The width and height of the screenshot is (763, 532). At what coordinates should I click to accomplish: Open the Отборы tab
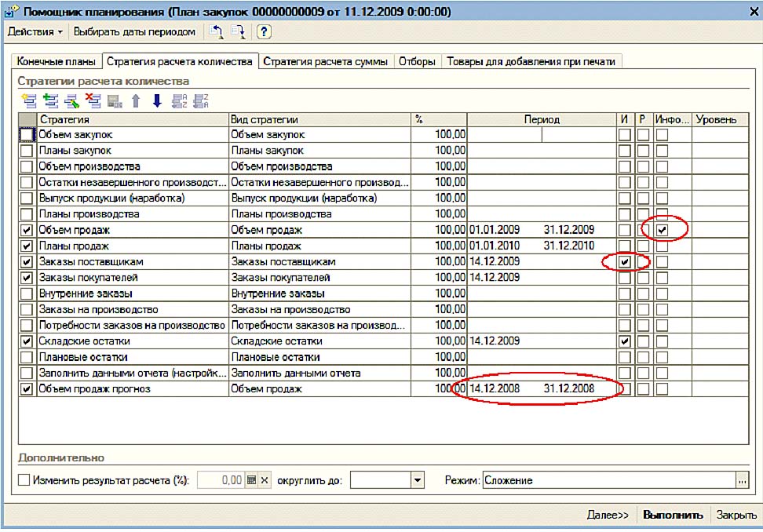tap(417, 61)
